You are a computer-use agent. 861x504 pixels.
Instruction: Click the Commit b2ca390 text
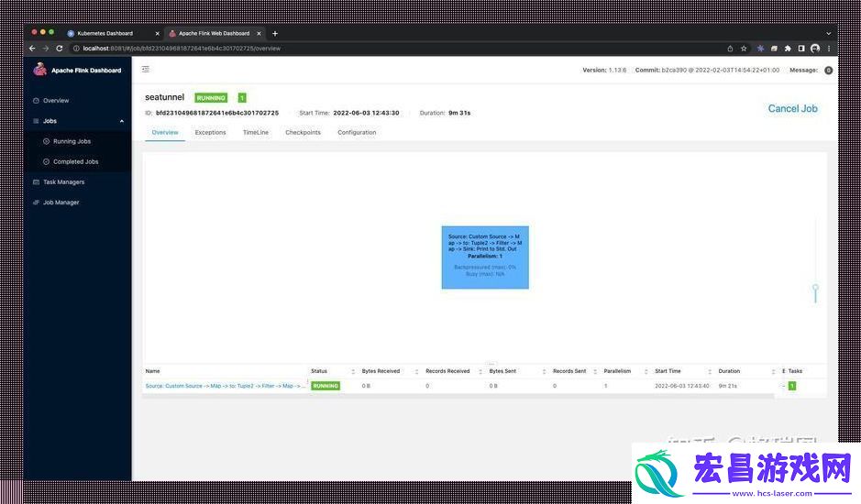click(x=707, y=71)
